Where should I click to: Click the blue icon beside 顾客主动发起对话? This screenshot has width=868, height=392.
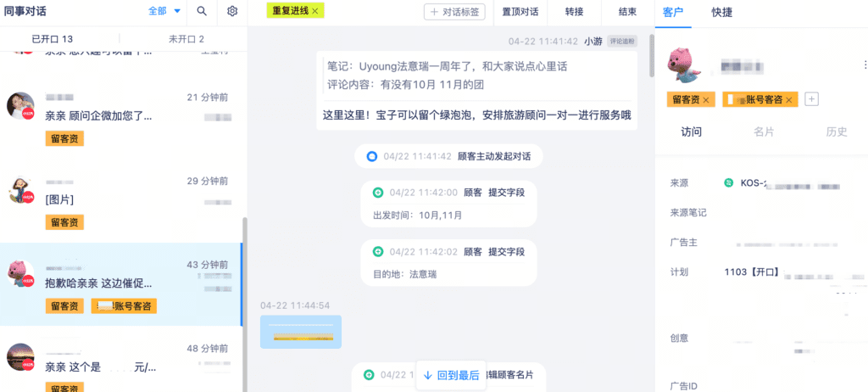click(x=371, y=156)
